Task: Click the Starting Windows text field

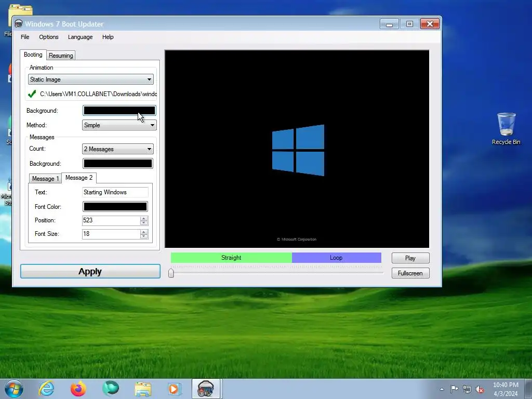Action: coord(115,192)
